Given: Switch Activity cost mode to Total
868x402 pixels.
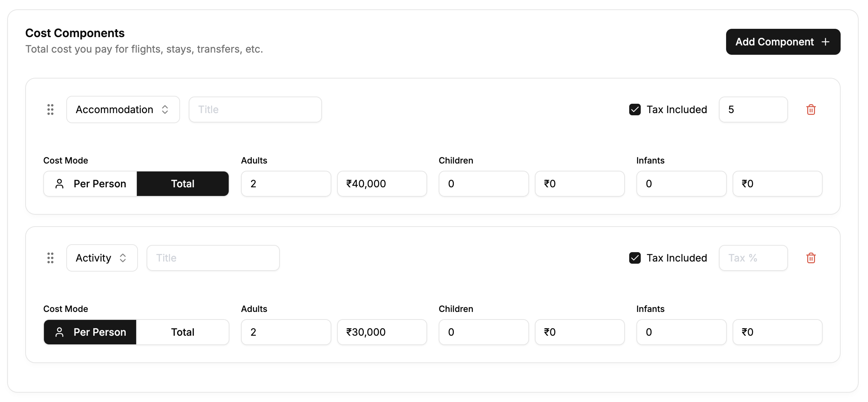Looking at the screenshot, I should [x=183, y=332].
